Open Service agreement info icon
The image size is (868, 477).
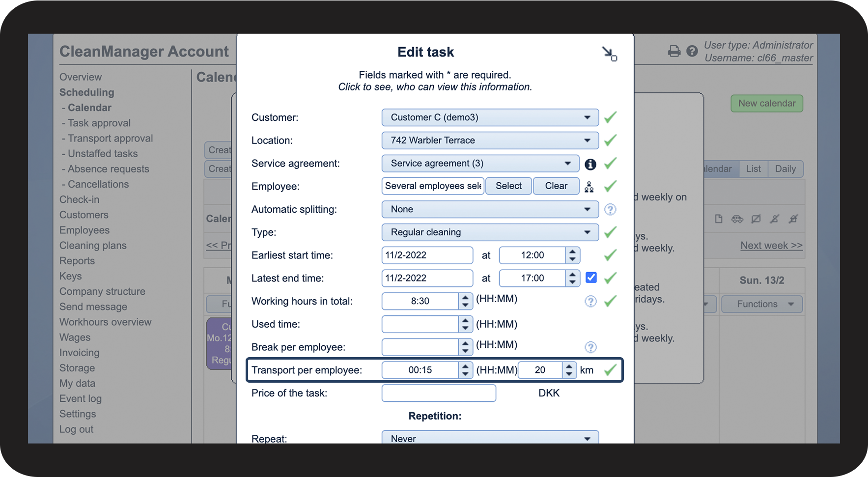pos(590,164)
